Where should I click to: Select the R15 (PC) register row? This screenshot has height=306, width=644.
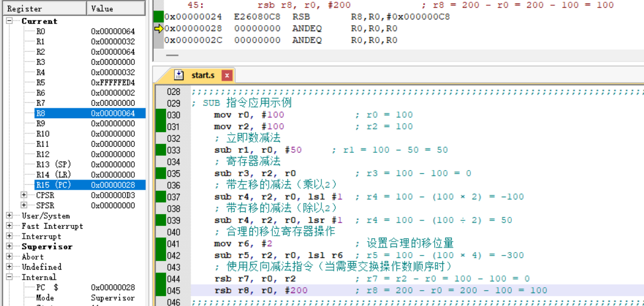pos(90,185)
